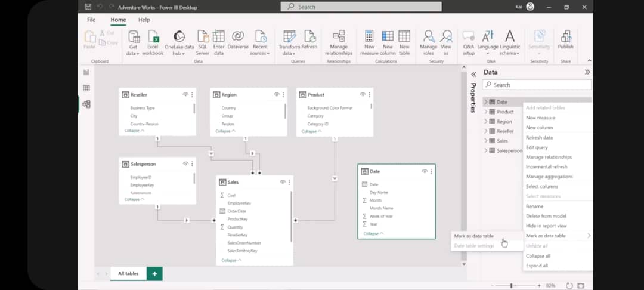Viewport: 644px width, 290px height.
Task: Select the All tables layout tab
Action: [128, 273]
